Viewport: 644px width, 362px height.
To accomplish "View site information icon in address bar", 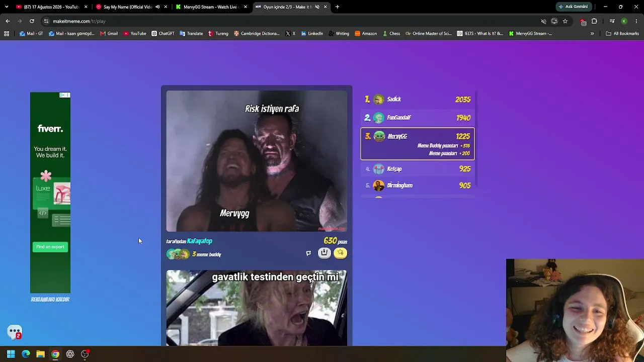I will pyautogui.click(x=46, y=21).
